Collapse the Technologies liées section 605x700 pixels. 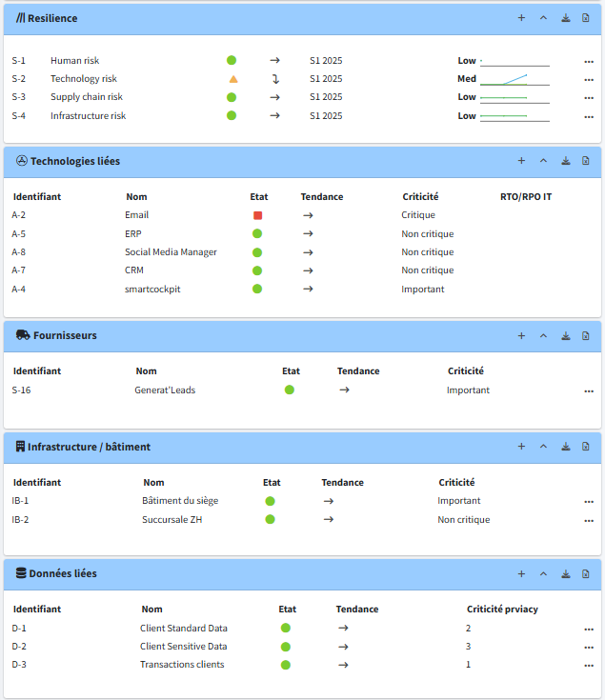point(543,161)
